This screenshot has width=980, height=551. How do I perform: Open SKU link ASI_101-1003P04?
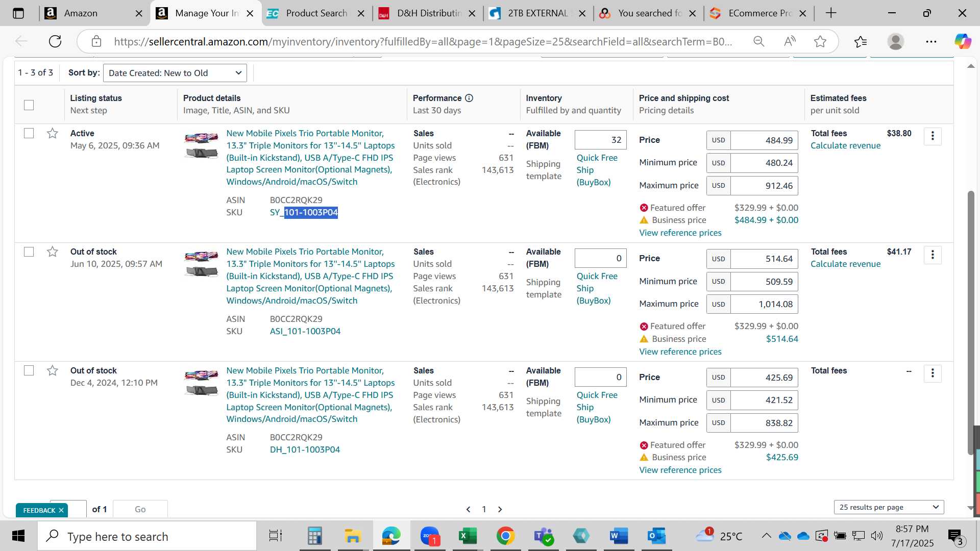pyautogui.click(x=305, y=332)
